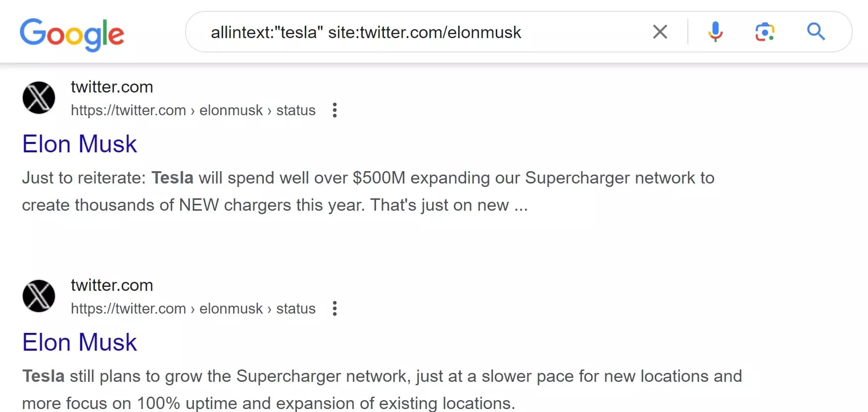This screenshot has width=868, height=412.
Task: Click the blue magnifier search button
Action: (816, 32)
